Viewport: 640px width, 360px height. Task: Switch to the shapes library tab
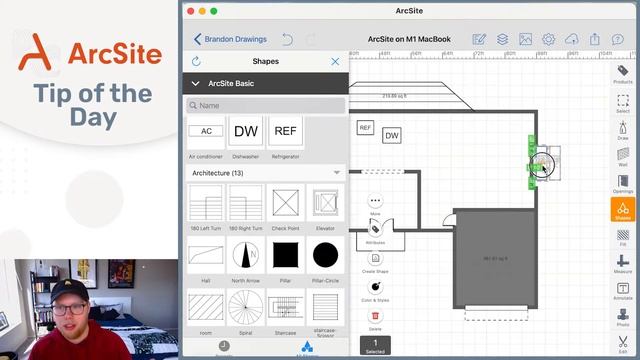(x=307, y=348)
